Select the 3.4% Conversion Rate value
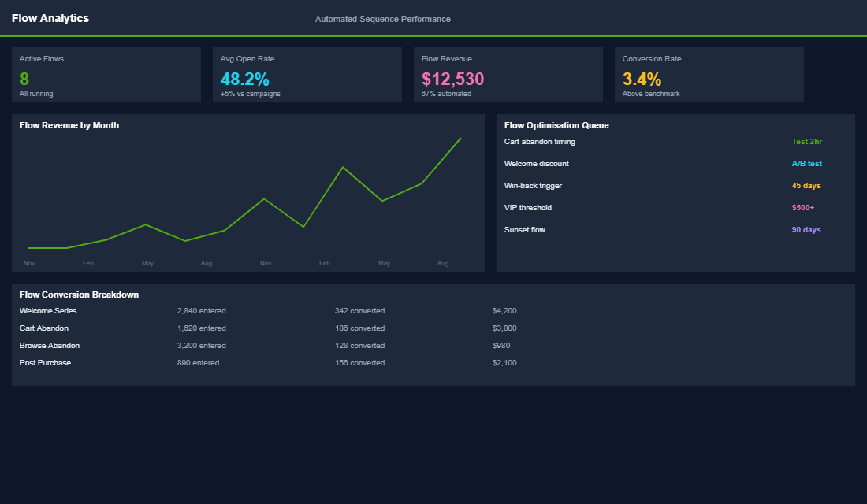 tap(642, 79)
